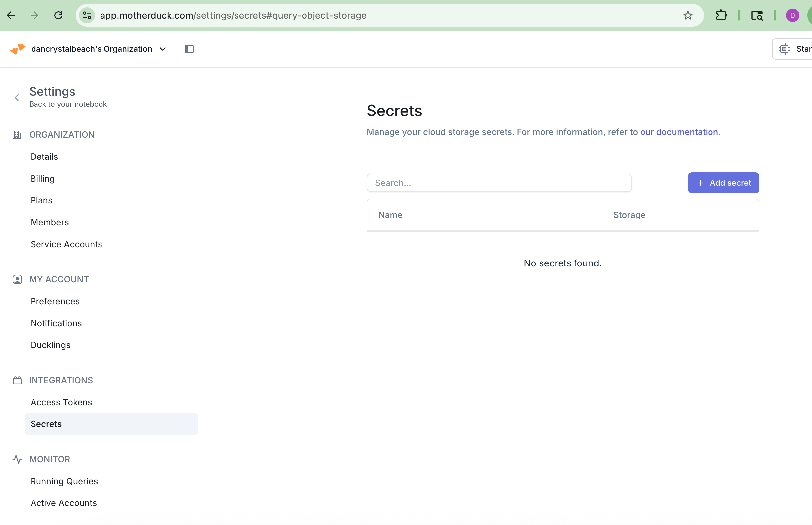
Task: Toggle the sidebar panel icon
Action: (x=189, y=49)
